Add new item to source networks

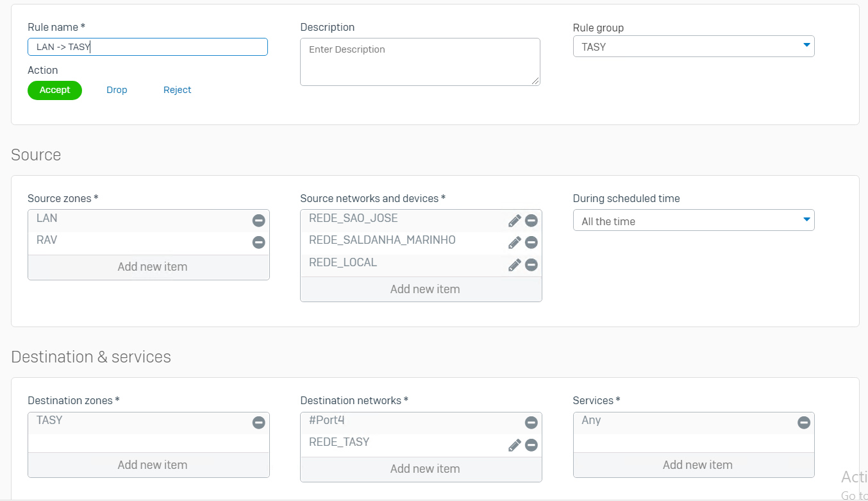tap(424, 289)
